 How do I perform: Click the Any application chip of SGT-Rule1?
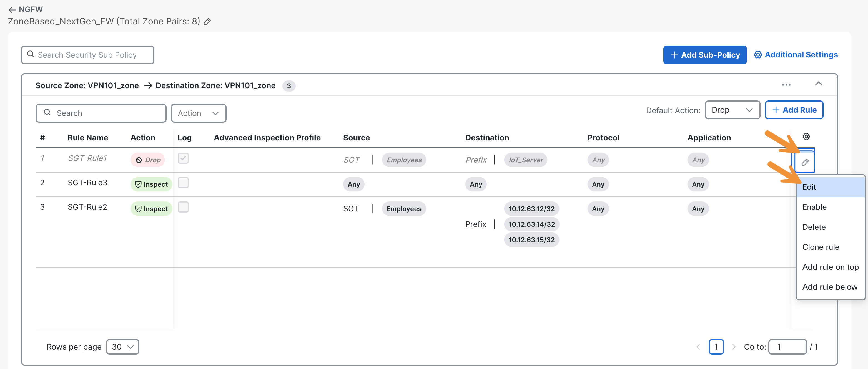698,160
